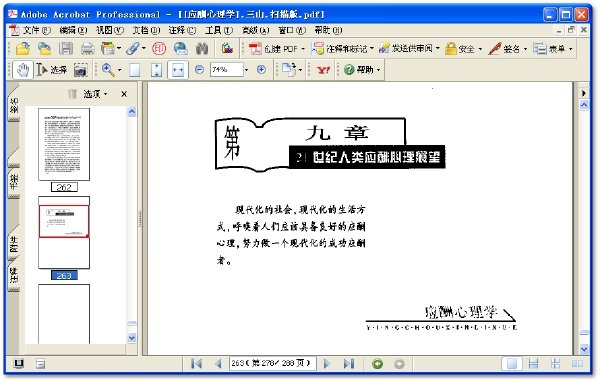
Task: Click the trash icon in the pages panel
Action: 72,94
